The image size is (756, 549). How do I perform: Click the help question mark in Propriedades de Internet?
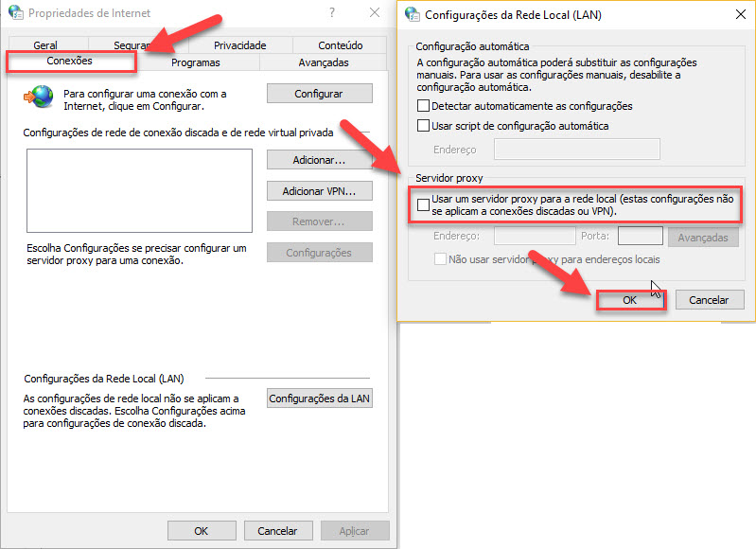click(x=332, y=12)
